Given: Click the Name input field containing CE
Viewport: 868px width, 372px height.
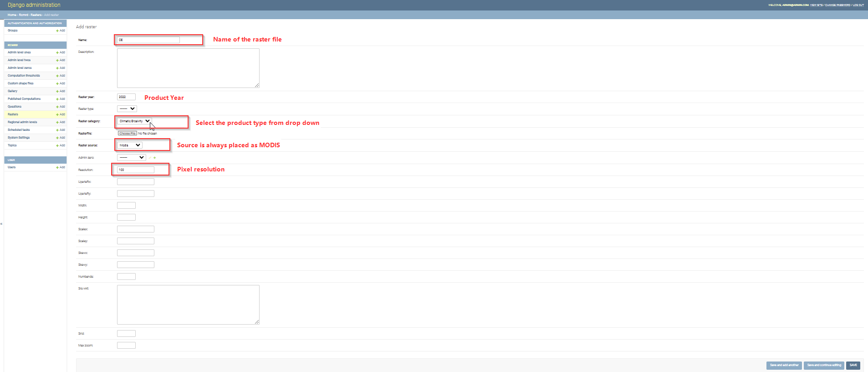Looking at the screenshot, I should (x=148, y=40).
